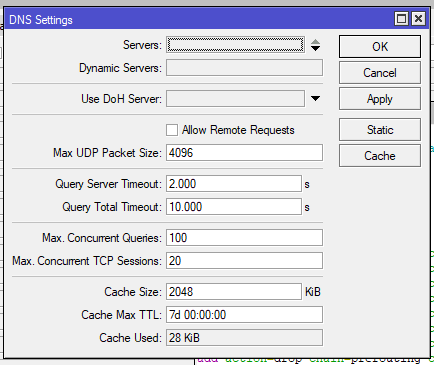
Task: Click the Servers label
Action: 142,45
